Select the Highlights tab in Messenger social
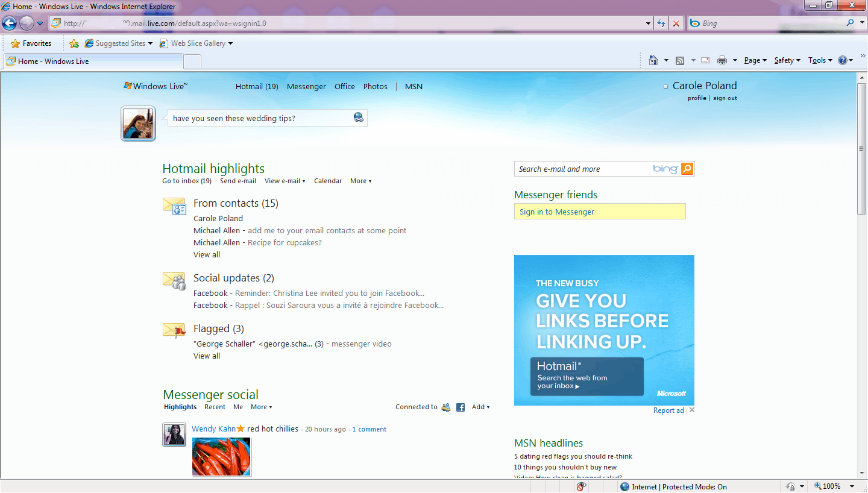Image resolution: width=868 pixels, height=493 pixels. [x=180, y=407]
